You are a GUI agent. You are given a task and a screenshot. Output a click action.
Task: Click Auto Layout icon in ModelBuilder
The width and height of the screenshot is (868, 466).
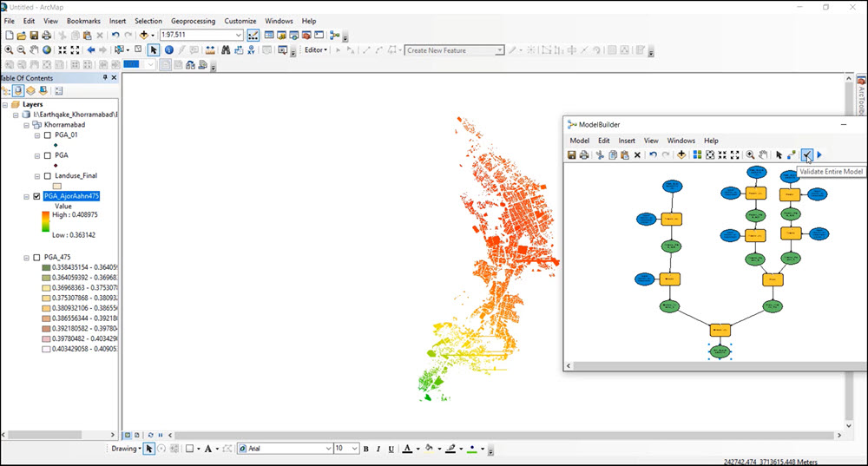697,154
